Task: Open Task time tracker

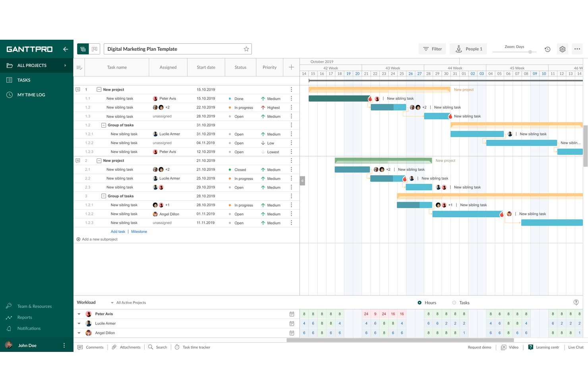Action: coord(193,347)
